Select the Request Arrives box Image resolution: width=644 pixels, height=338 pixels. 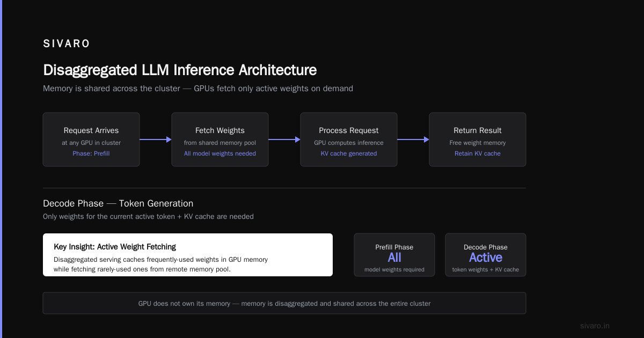91,139
